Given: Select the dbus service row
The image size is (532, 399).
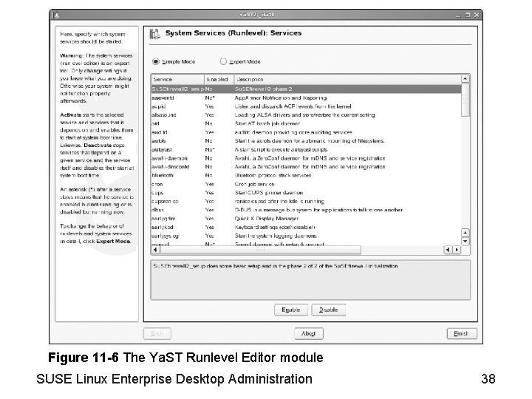Looking at the screenshot, I should click(x=306, y=210).
